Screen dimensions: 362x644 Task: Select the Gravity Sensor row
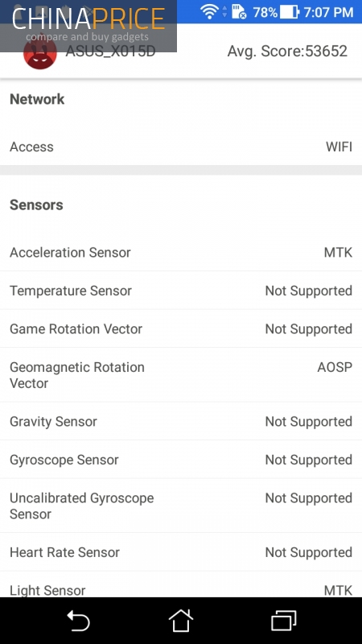coord(181,421)
